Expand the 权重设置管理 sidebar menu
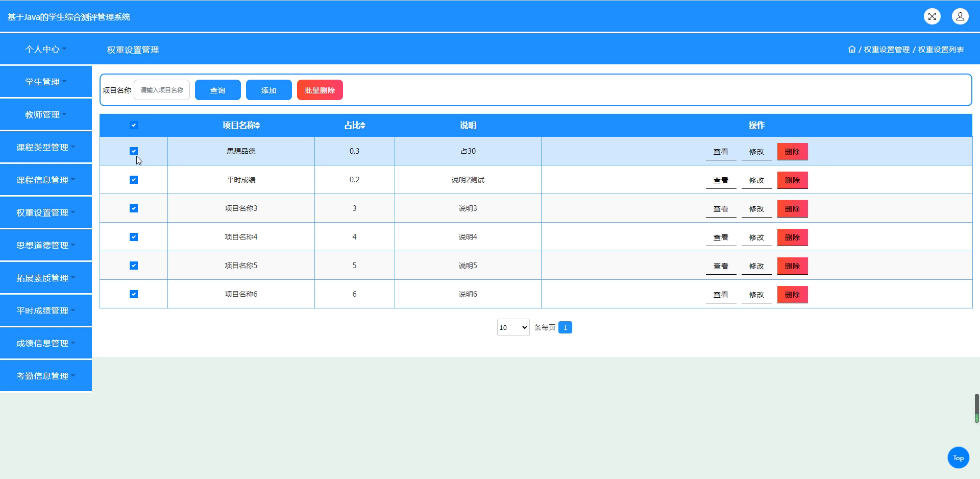 pos(46,212)
